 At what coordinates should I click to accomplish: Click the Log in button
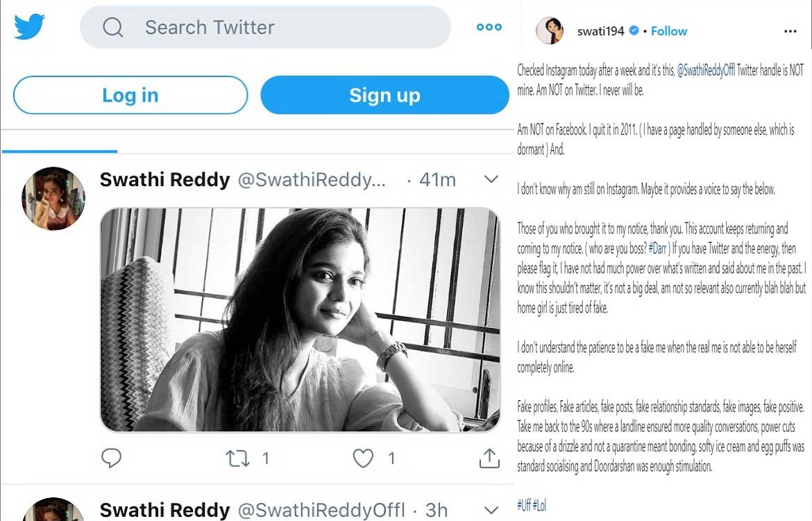(x=130, y=95)
